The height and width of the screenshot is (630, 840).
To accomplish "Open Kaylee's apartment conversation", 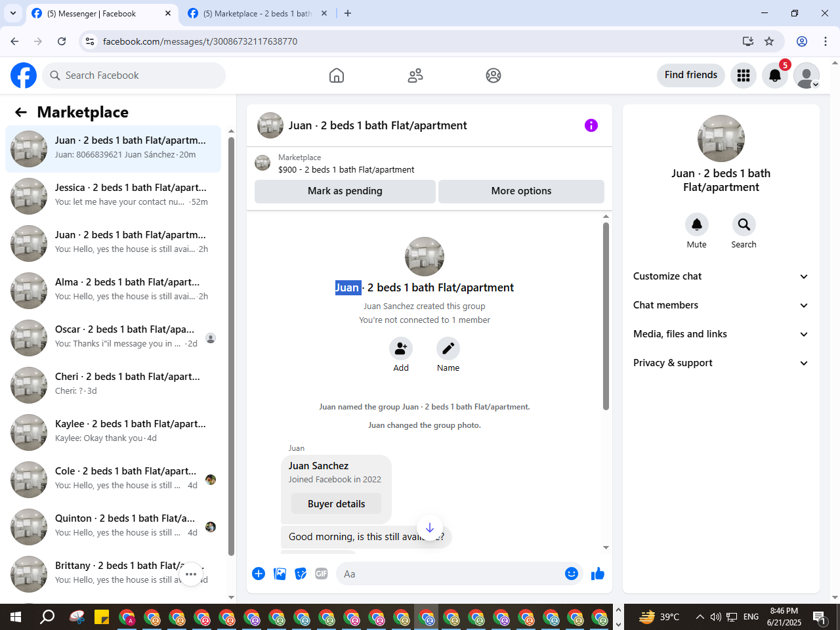I will tap(113, 432).
